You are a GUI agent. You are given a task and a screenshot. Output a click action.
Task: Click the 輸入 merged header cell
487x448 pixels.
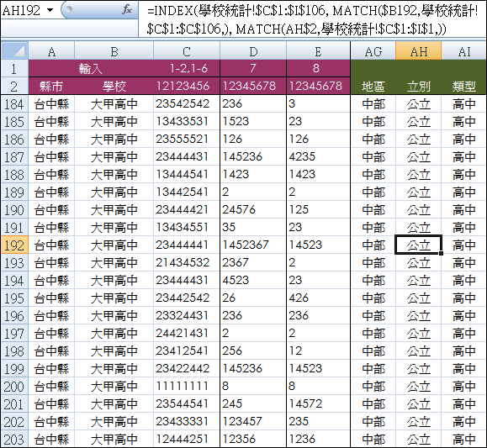(x=91, y=68)
